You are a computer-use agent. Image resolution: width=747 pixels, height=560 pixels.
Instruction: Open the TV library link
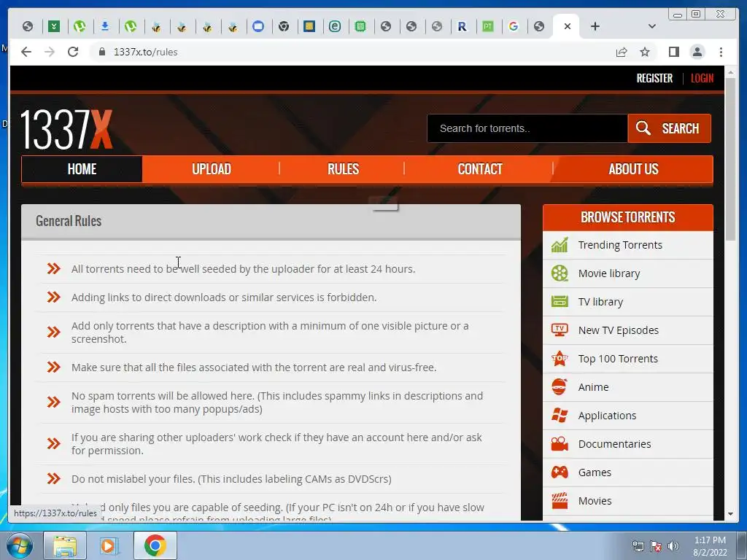pos(600,302)
